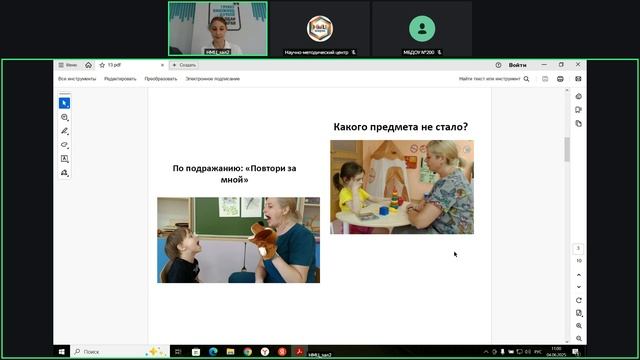Click the save/share icon beside search
The height and width of the screenshot is (360, 640).
click(545, 79)
